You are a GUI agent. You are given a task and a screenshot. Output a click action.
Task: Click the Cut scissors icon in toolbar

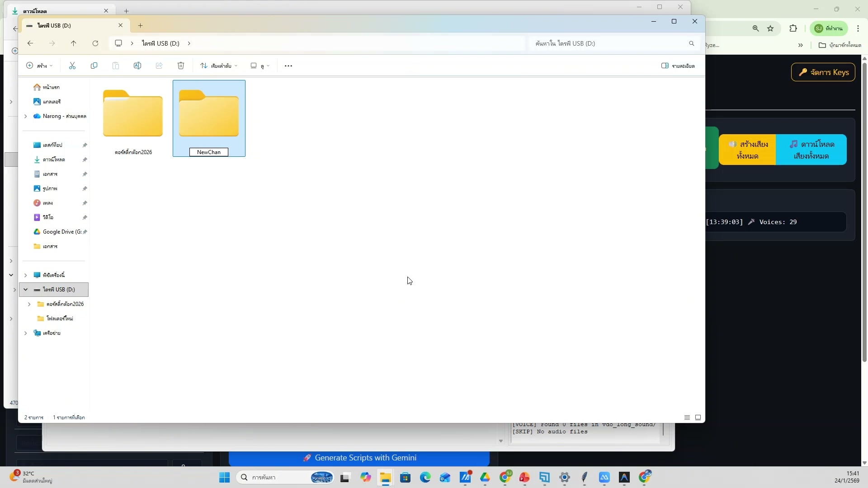[72, 66]
